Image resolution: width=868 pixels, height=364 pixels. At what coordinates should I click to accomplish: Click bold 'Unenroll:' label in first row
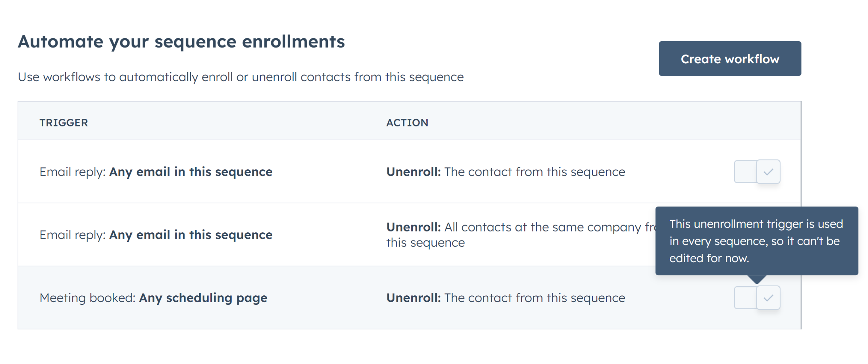pyautogui.click(x=413, y=172)
